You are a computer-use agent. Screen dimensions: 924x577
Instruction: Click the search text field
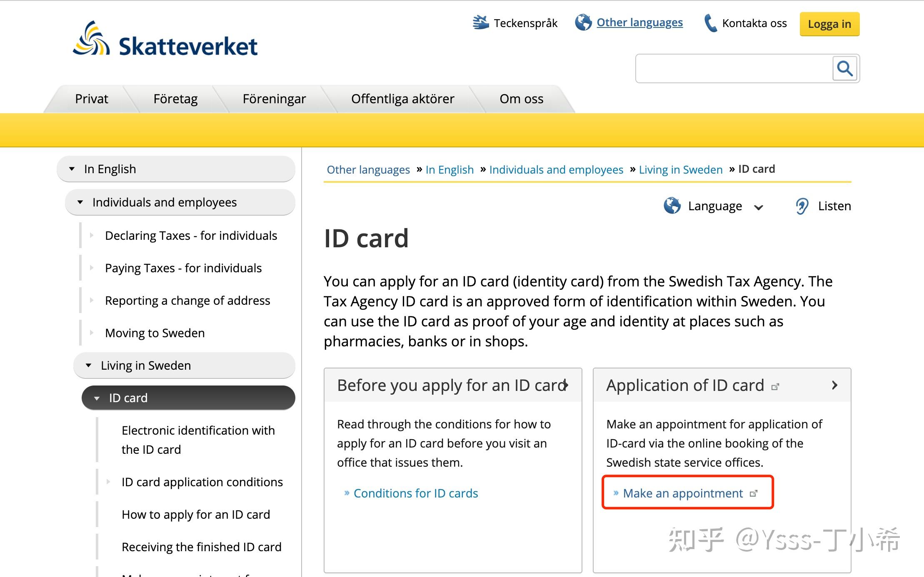click(x=733, y=68)
